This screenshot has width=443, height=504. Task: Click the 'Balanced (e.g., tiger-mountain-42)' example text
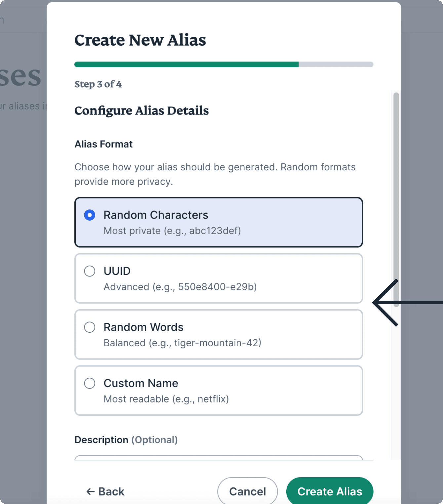point(182,343)
